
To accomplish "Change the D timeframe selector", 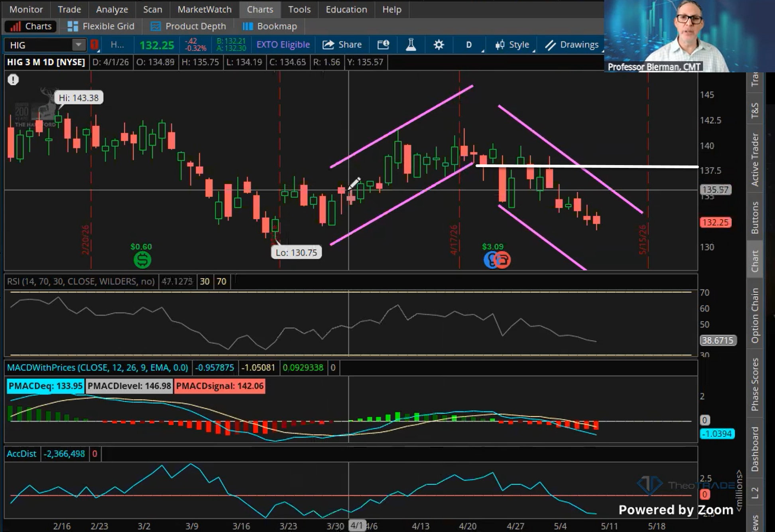I will click(470, 45).
